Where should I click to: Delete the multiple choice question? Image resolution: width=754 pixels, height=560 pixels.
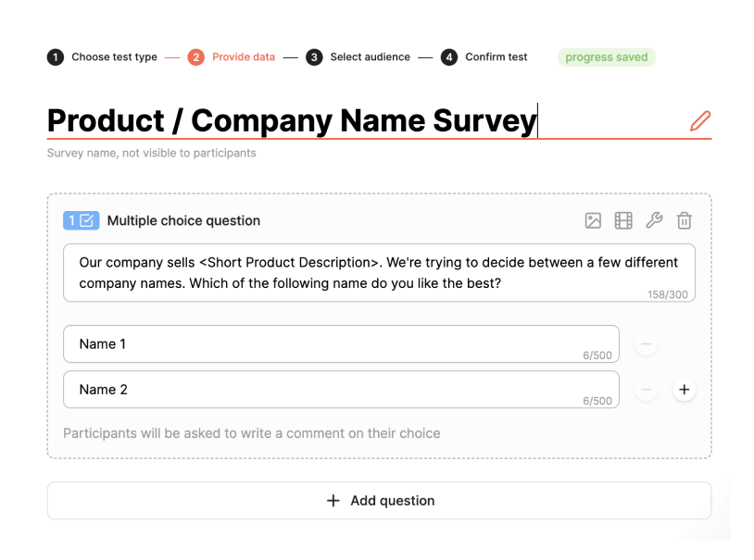[x=684, y=220]
